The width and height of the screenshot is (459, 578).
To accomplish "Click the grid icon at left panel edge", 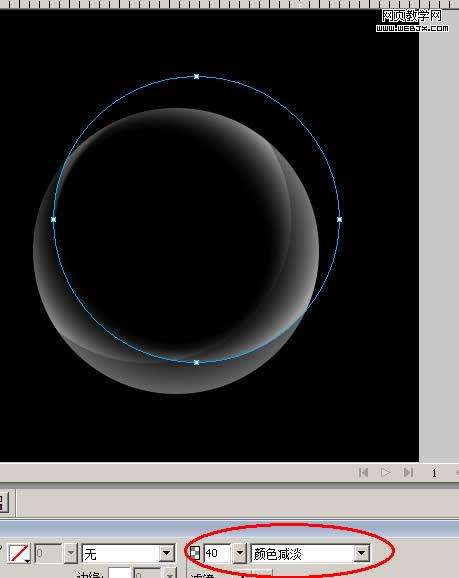I will pos(3,503).
